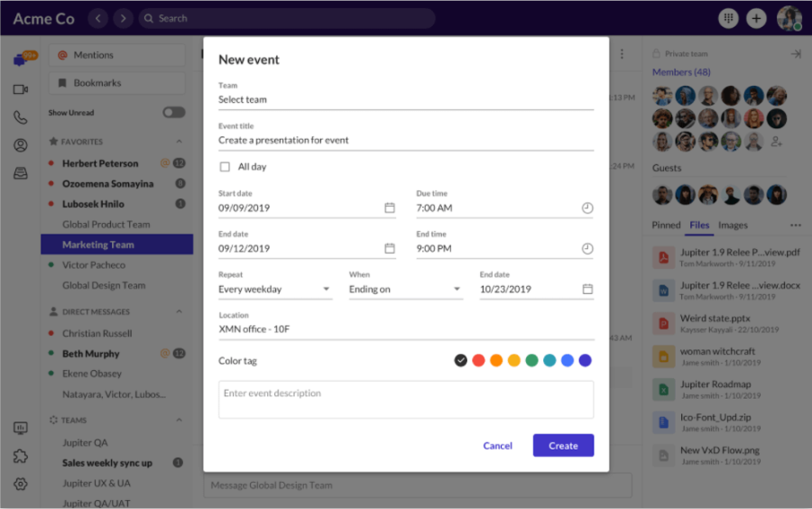Viewport: 812px width, 509px height.
Task: Click the add member icon
Action: (776, 142)
